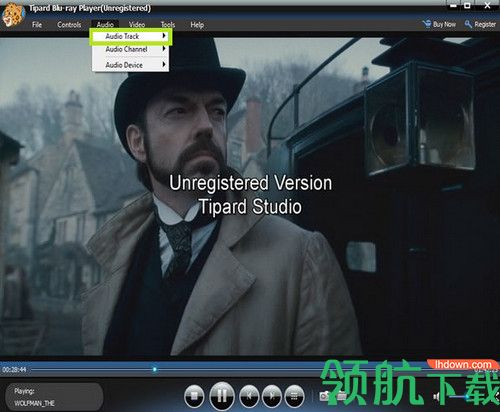Screen dimensions: 500x412
Task: Click the elapsed time 00:28:44
Action: pos(14,370)
